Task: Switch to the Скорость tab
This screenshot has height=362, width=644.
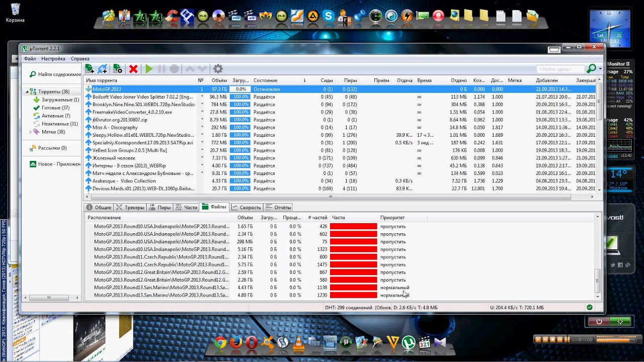Action: [x=246, y=207]
